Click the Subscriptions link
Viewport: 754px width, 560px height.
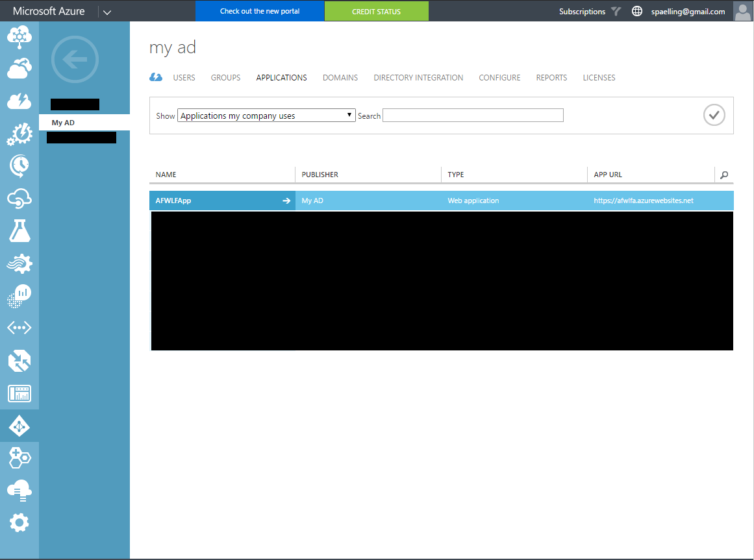click(x=582, y=12)
